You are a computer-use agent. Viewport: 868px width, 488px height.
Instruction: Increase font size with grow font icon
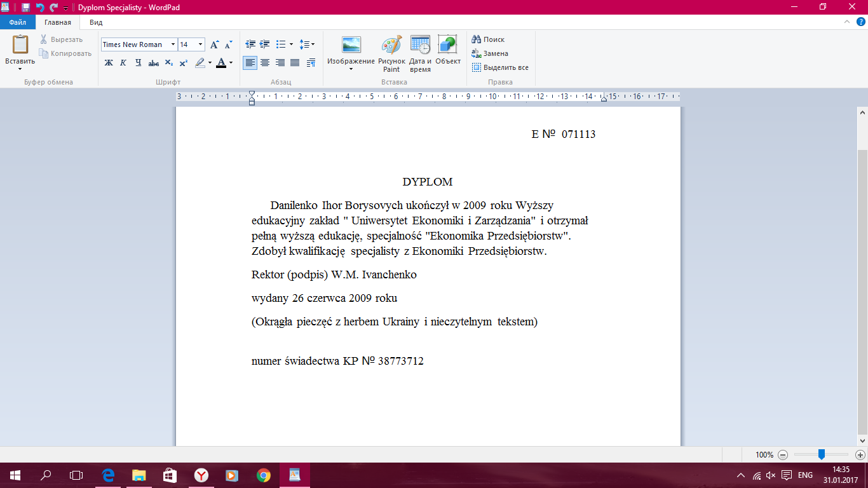[x=215, y=44]
